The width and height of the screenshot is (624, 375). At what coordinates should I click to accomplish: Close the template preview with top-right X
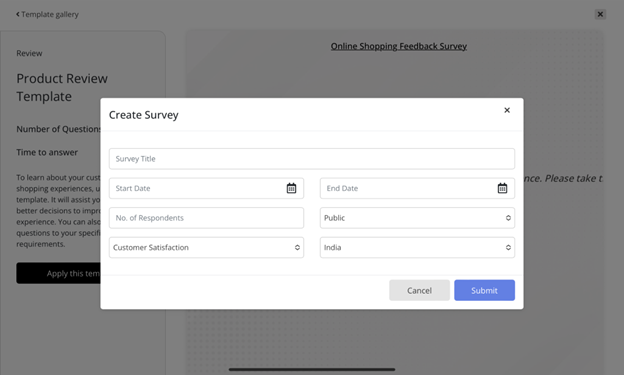[600, 14]
